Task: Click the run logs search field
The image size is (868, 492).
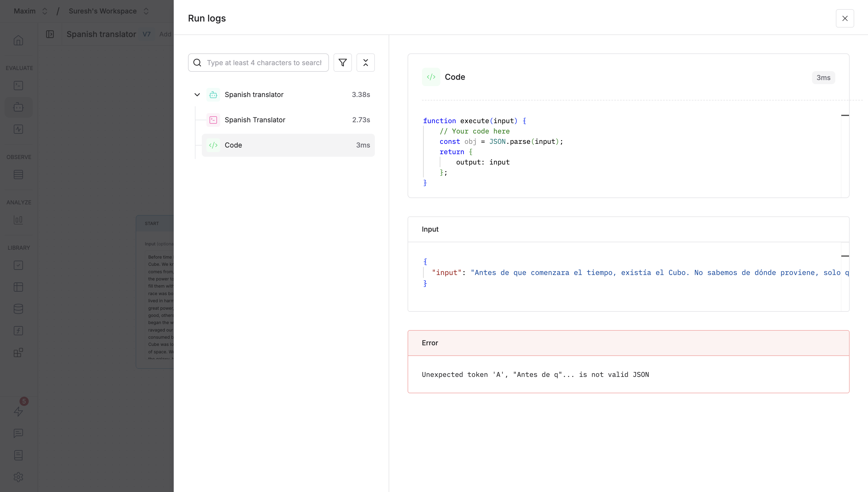Action: (x=263, y=63)
